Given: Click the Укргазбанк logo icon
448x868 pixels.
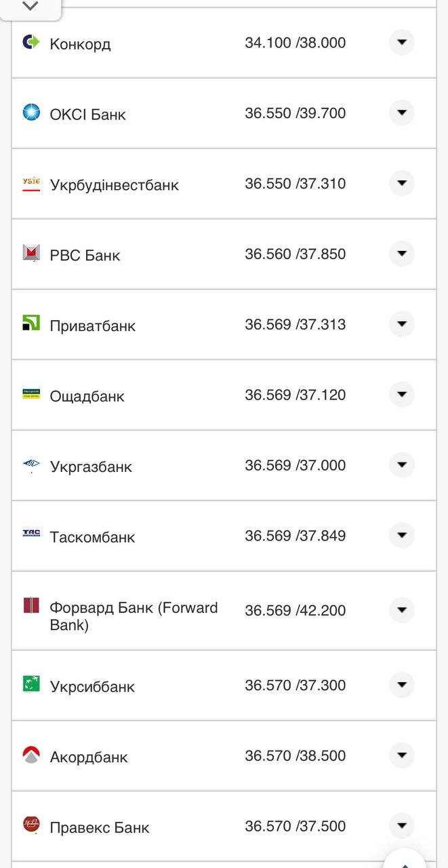Looking at the screenshot, I should click(x=31, y=465).
